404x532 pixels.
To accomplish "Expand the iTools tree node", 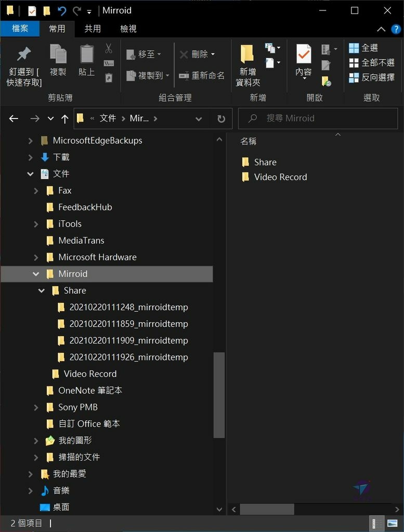I will [x=36, y=224].
